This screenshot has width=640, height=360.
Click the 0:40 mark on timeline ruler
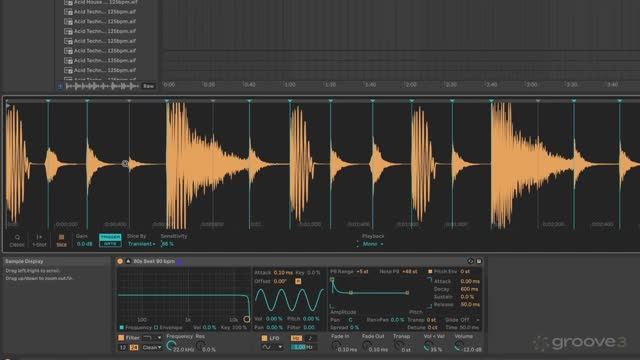click(249, 84)
